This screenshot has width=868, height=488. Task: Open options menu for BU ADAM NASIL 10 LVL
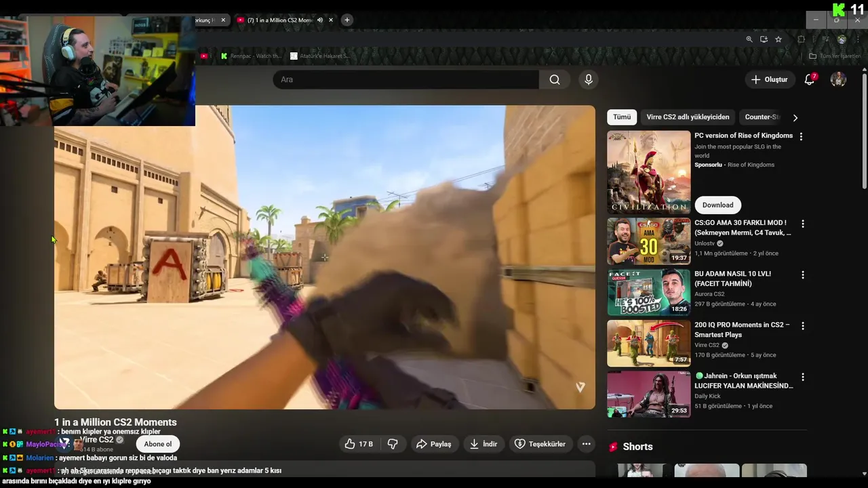pyautogui.click(x=803, y=275)
